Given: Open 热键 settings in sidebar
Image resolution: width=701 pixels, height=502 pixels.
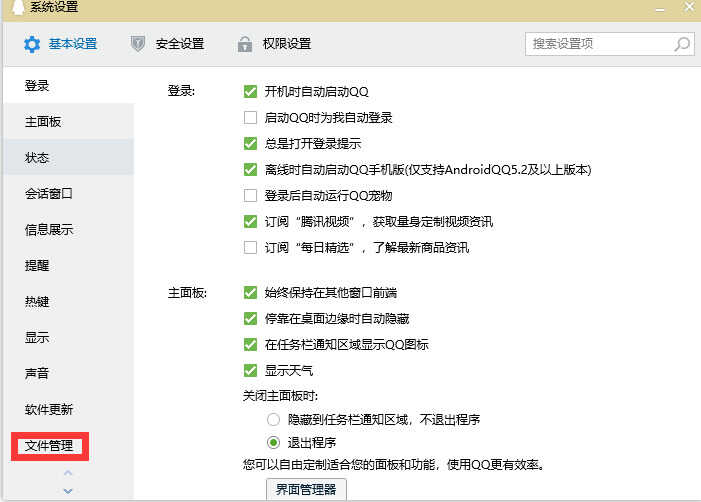Looking at the screenshot, I should pos(68,301).
